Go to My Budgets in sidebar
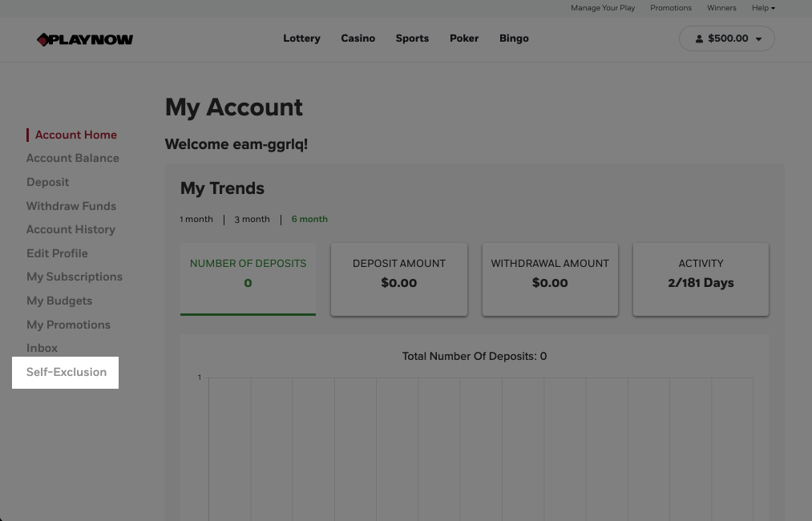This screenshot has width=812, height=521. pos(59,301)
